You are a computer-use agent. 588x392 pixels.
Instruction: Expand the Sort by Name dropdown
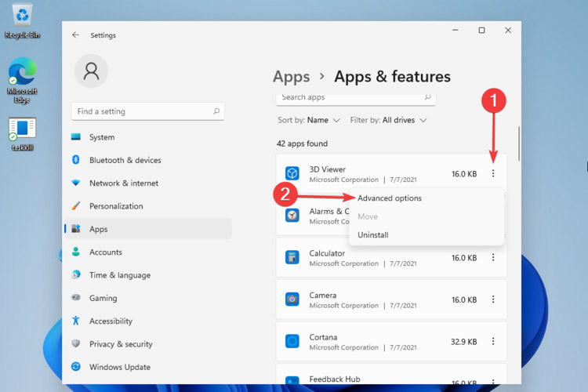click(x=323, y=121)
